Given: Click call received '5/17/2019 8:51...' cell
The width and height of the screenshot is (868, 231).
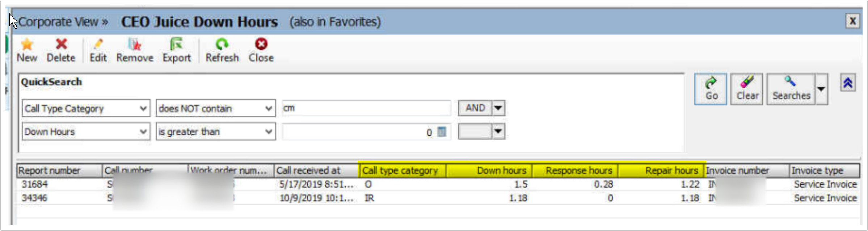Looking at the screenshot, I should click(x=316, y=184).
